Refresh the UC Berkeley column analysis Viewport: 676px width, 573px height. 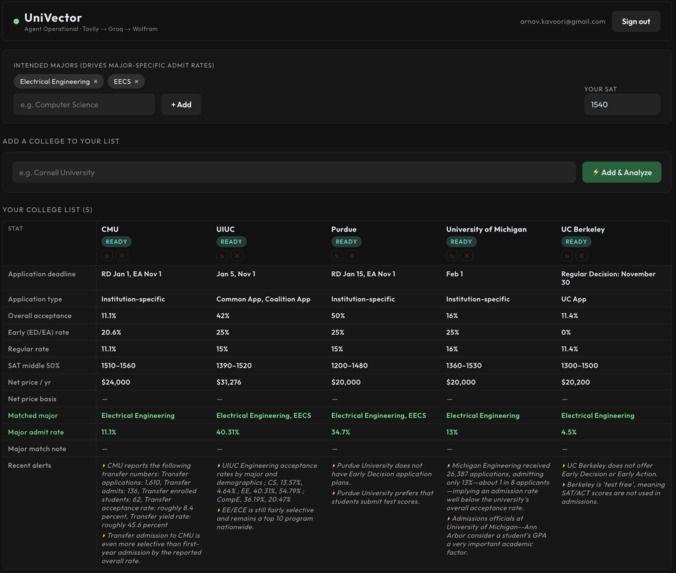click(x=567, y=256)
